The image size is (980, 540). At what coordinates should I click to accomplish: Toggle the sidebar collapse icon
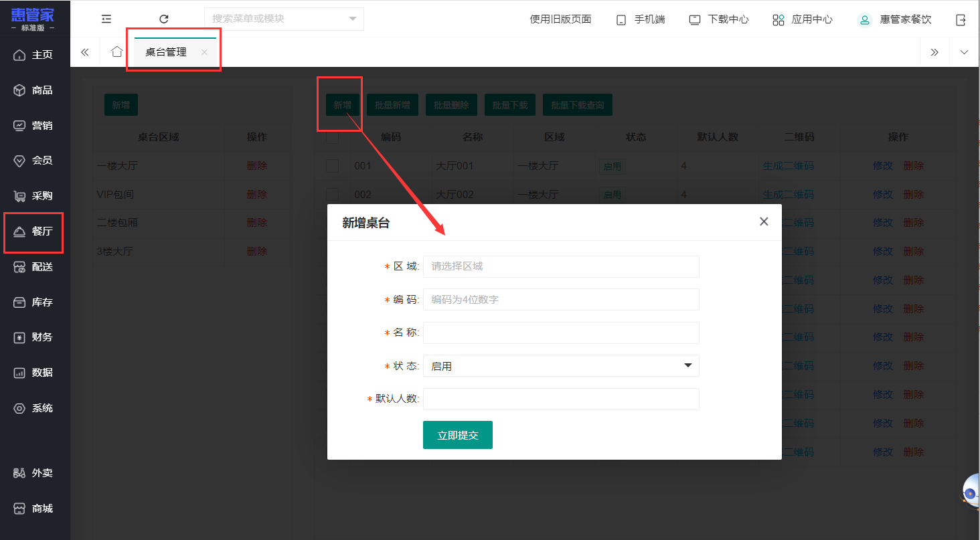(106, 19)
